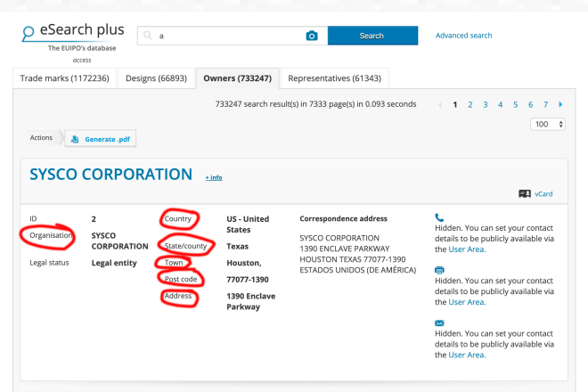The image size is (588, 392).
Task: Open the eSearch plus logo
Action: coord(73,32)
